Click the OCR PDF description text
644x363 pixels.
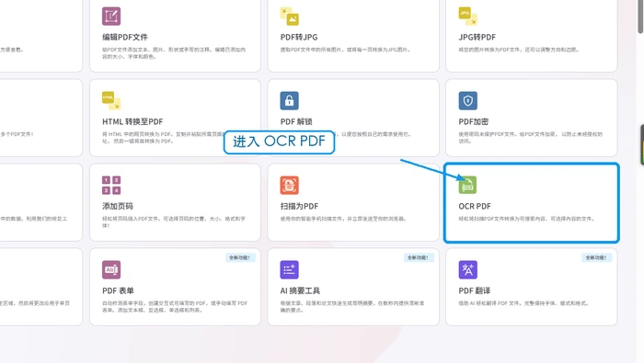coord(526,219)
